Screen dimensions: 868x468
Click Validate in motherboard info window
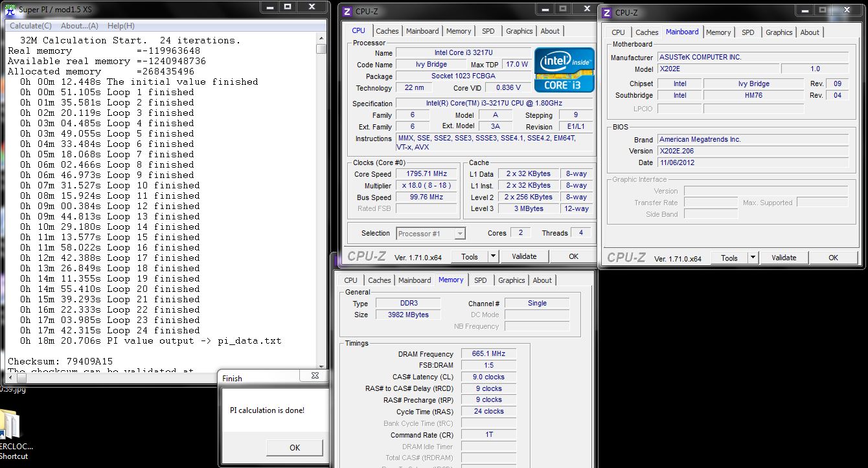click(784, 258)
